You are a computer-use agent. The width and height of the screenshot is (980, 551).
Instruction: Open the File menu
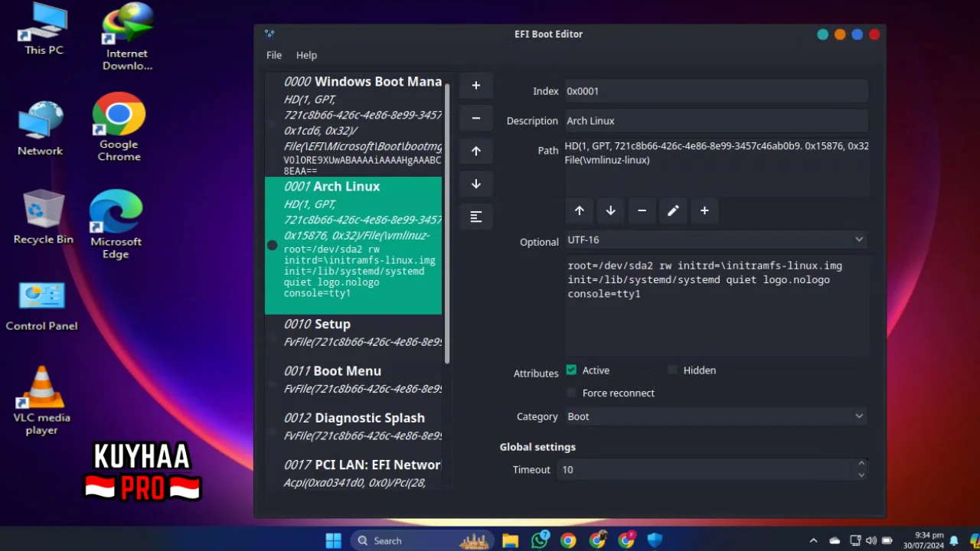coord(274,55)
